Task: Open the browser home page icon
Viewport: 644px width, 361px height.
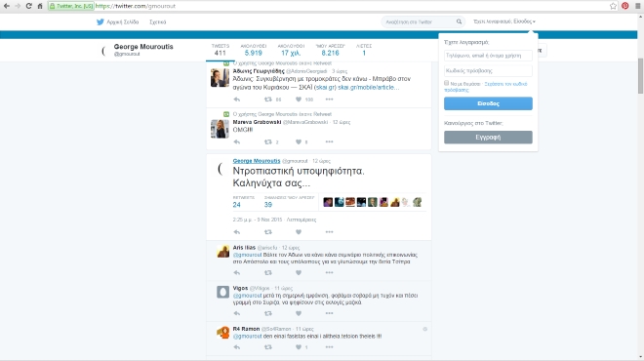Action: 40,6
